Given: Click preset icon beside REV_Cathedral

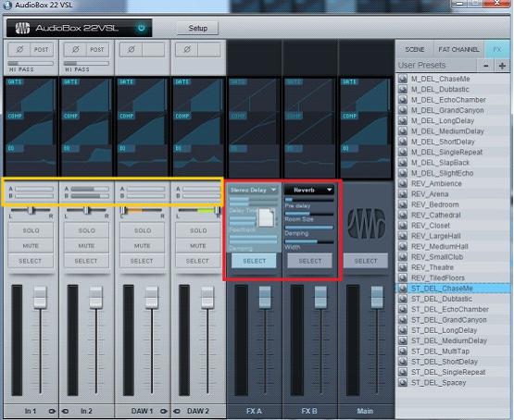Looking at the screenshot, I should tap(403, 215).
